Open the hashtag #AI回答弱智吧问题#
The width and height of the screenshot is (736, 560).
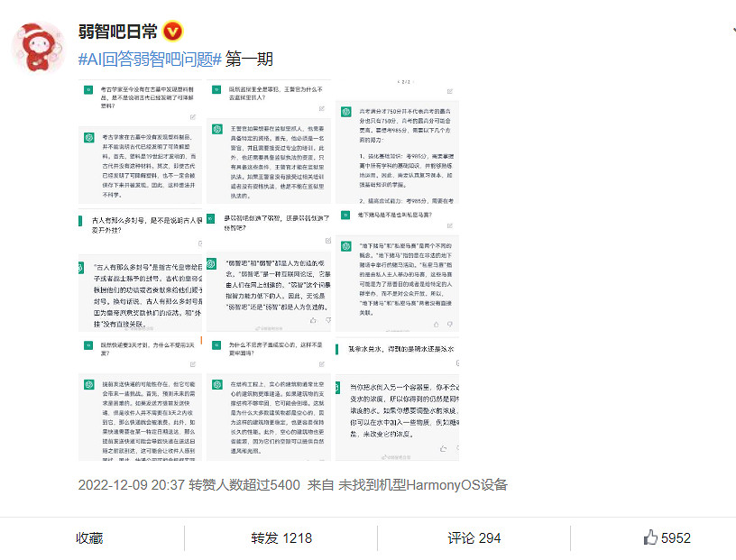coord(150,58)
